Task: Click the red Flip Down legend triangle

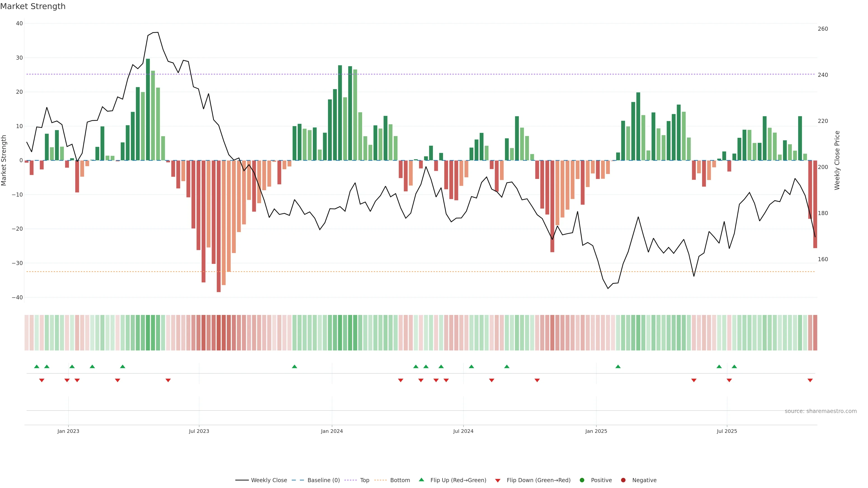Action: pos(498,480)
